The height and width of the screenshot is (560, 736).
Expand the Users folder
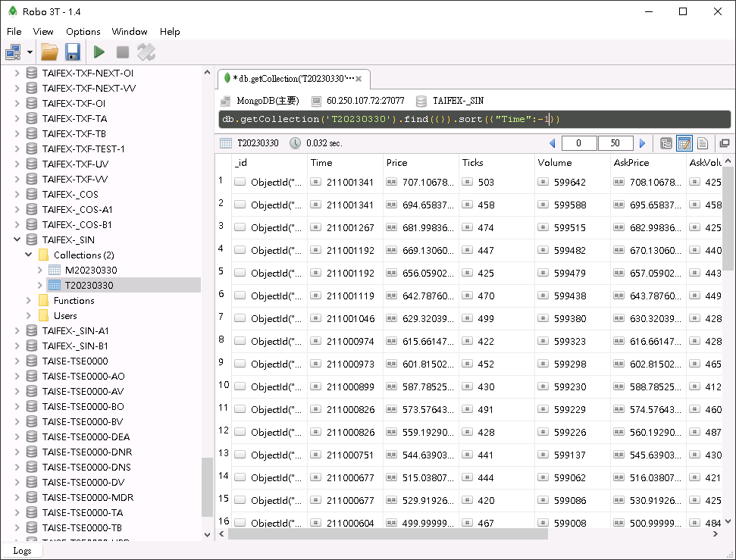pos(29,315)
